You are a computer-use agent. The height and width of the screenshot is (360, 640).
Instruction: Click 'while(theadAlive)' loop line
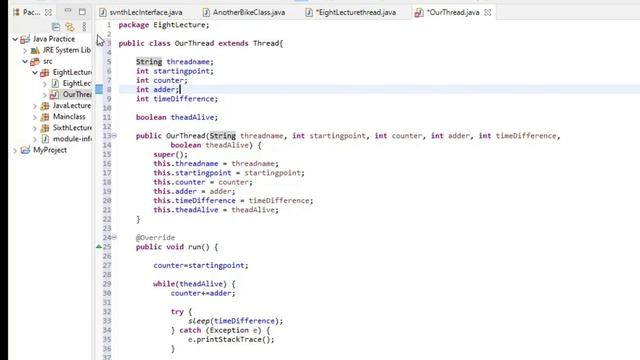194,284
